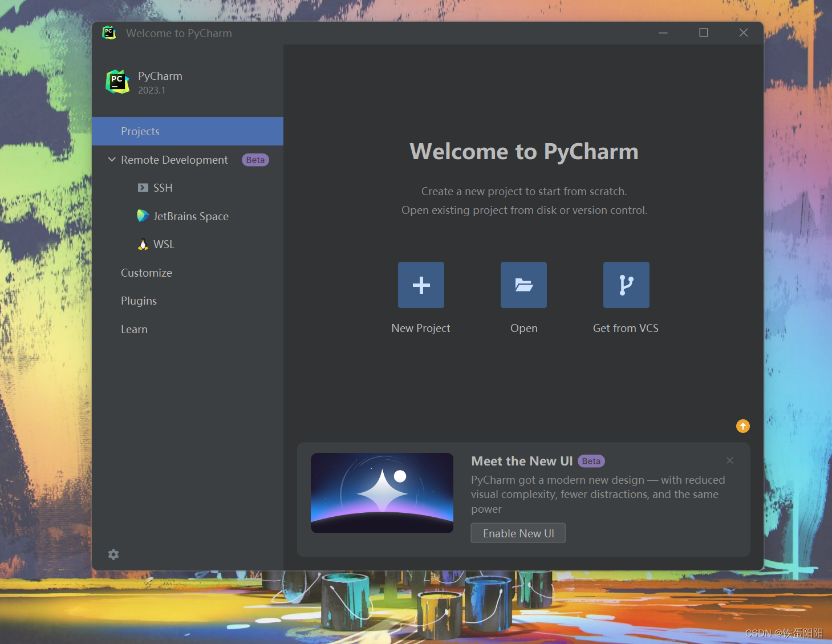The width and height of the screenshot is (832, 644).
Task: Click the PyCharm title bar app icon
Action: [109, 33]
